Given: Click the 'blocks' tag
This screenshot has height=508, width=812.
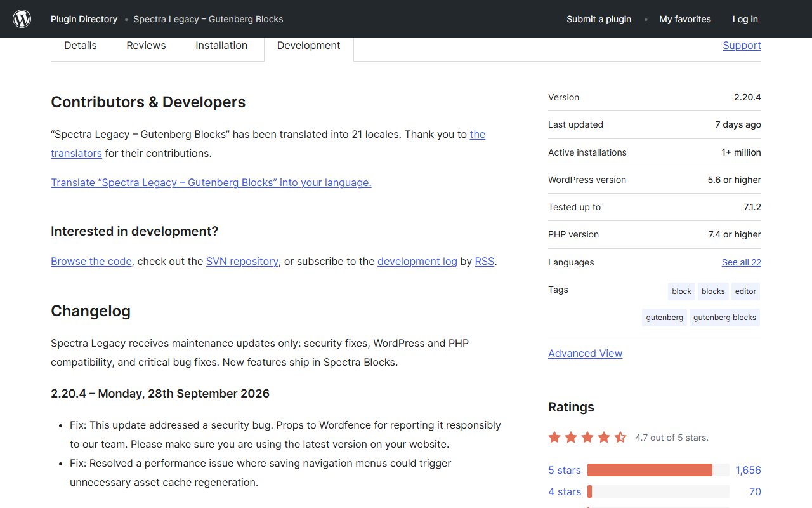Looking at the screenshot, I should point(713,291).
